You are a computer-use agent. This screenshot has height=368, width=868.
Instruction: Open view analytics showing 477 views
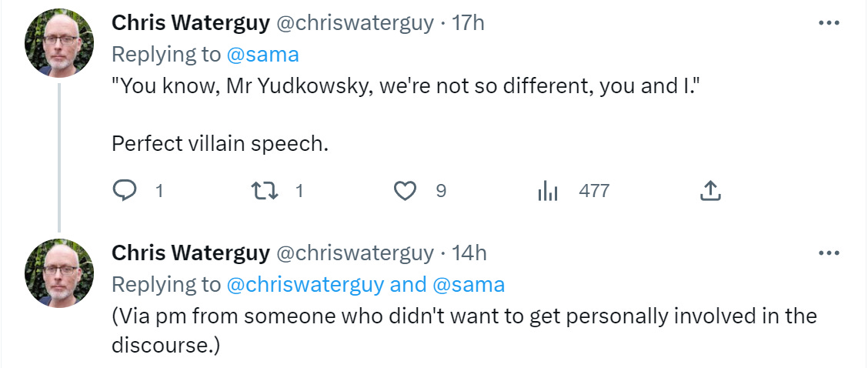[547, 190]
